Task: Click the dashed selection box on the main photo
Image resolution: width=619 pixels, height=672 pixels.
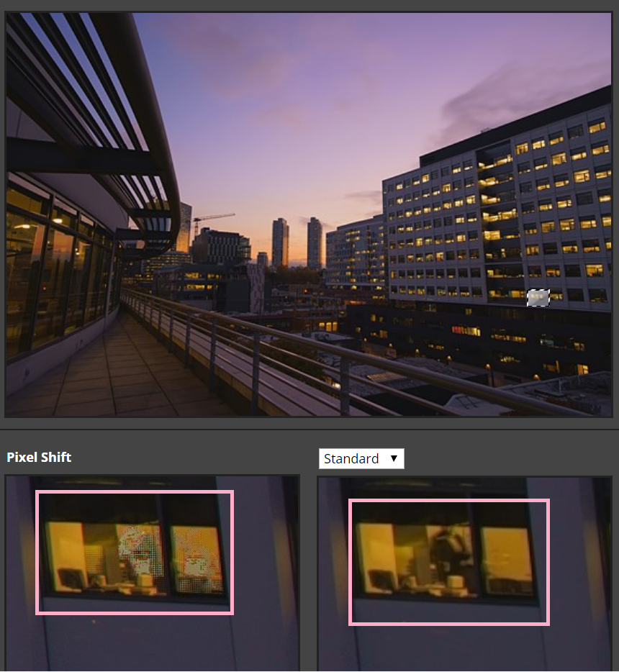Action: [538, 298]
